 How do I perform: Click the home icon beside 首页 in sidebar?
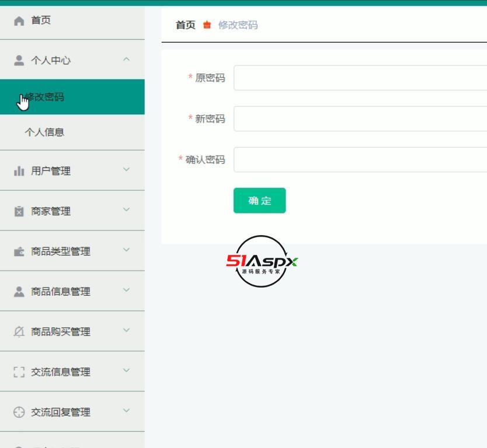pyautogui.click(x=19, y=21)
